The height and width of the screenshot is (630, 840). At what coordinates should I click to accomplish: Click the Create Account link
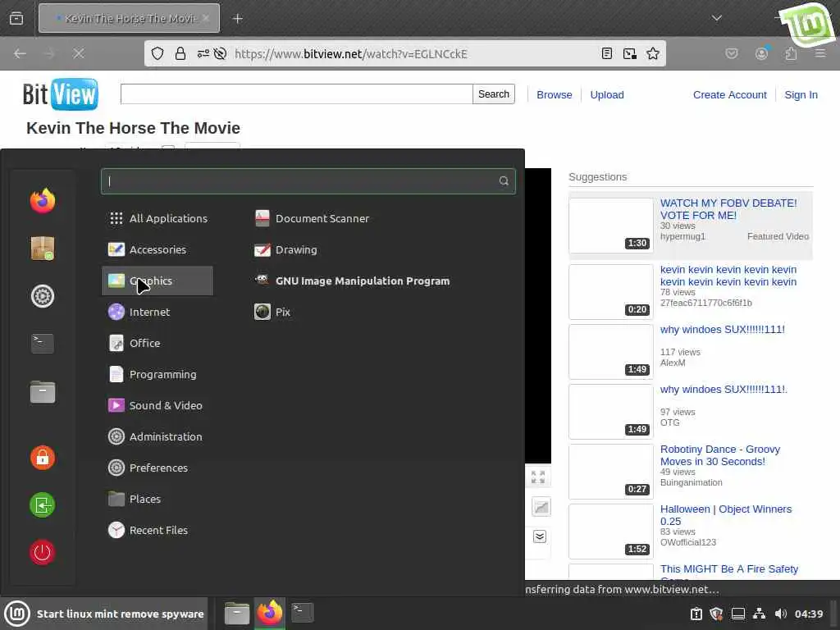tap(729, 95)
